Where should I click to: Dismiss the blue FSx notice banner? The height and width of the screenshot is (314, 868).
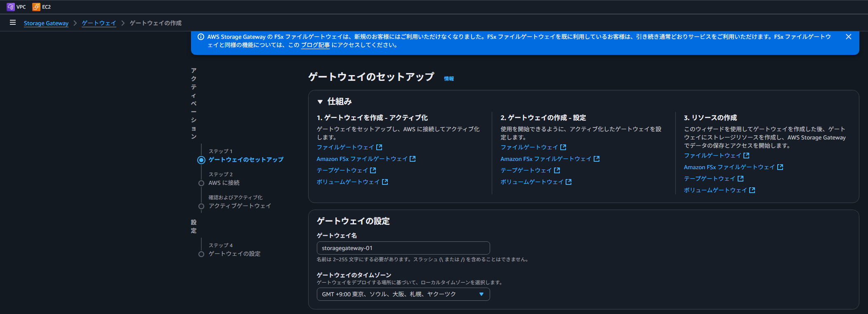click(x=849, y=37)
